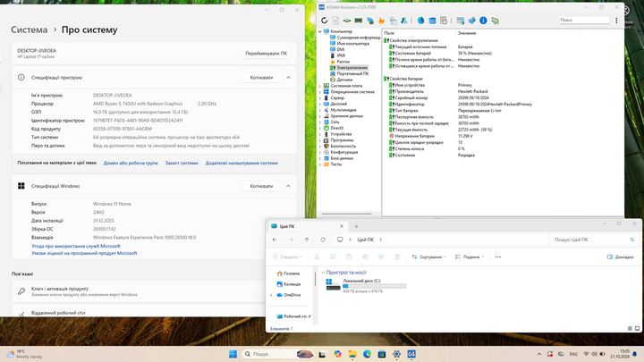The image size is (644, 362).
Task: Open Copilot from the taskbar
Action: (337, 354)
